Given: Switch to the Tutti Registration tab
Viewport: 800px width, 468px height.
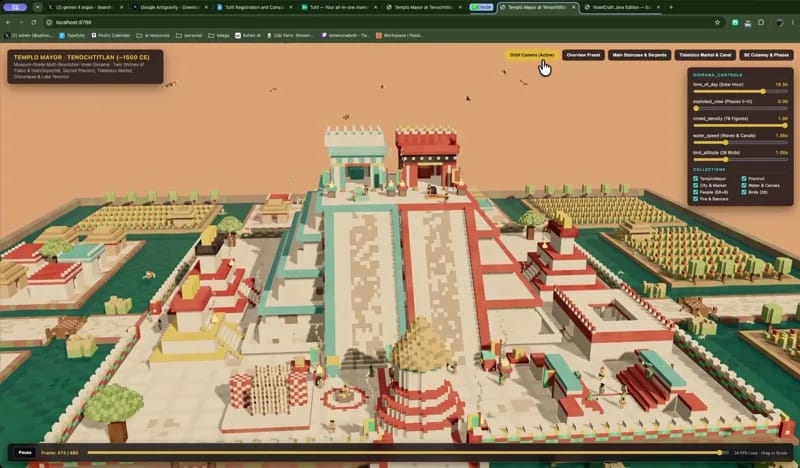Looking at the screenshot, I should click(254, 7).
